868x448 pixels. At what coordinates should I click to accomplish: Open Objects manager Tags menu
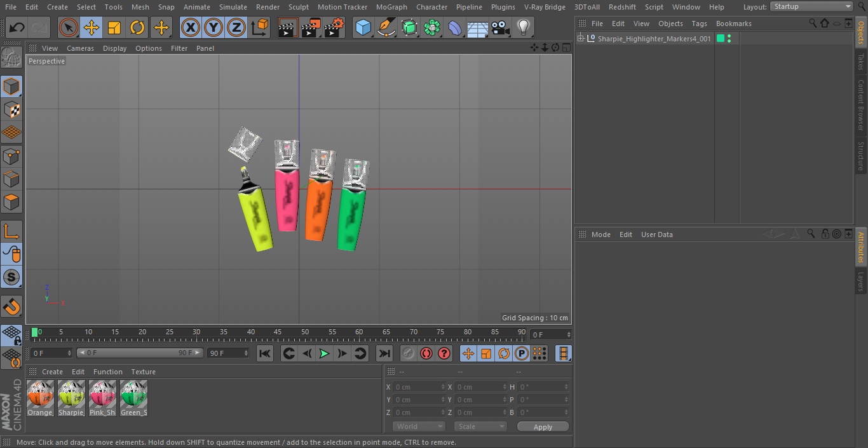pos(699,24)
